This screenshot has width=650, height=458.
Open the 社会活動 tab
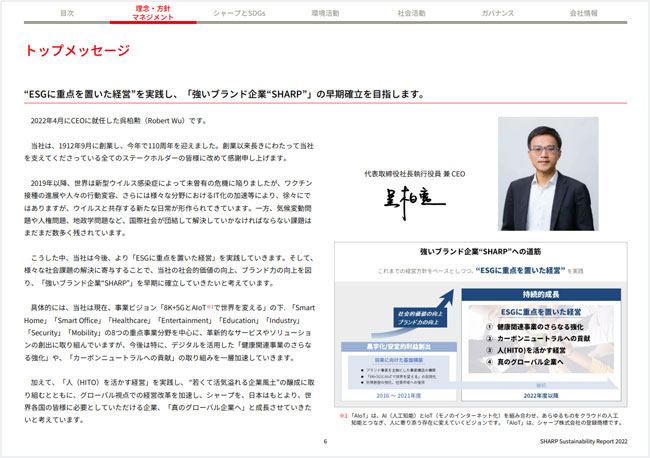point(411,14)
